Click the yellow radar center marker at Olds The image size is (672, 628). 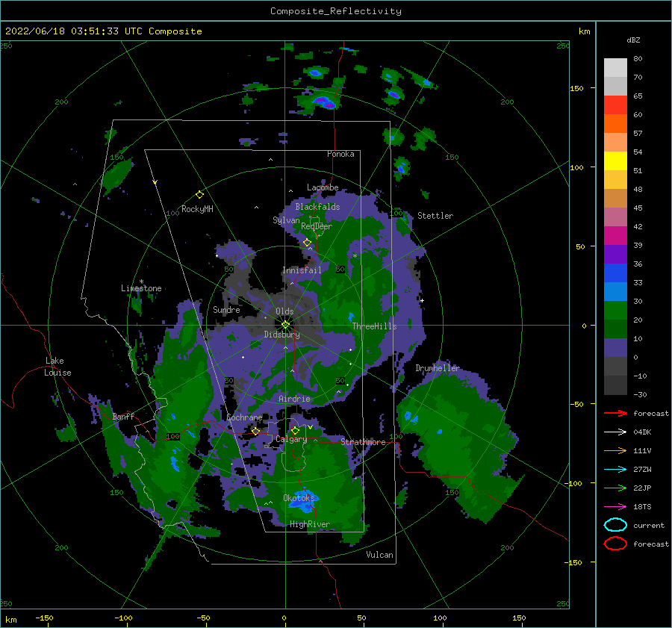(x=285, y=325)
